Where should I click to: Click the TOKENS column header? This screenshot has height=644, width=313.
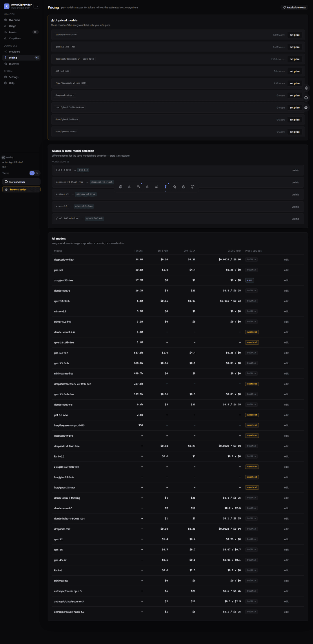pyautogui.click(x=138, y=251)
